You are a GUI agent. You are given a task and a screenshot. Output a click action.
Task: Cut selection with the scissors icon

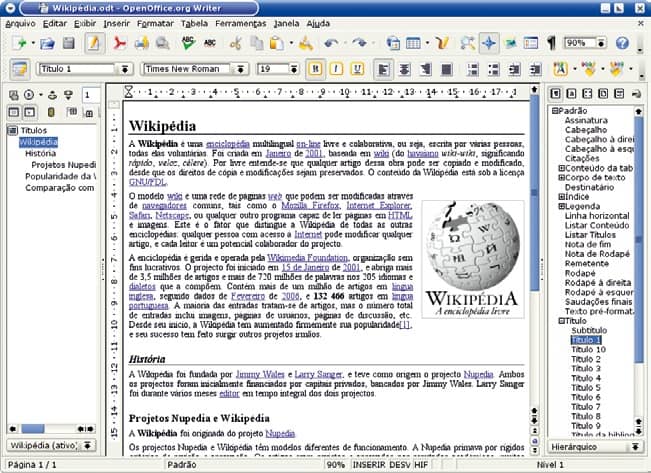coord(235,43)
